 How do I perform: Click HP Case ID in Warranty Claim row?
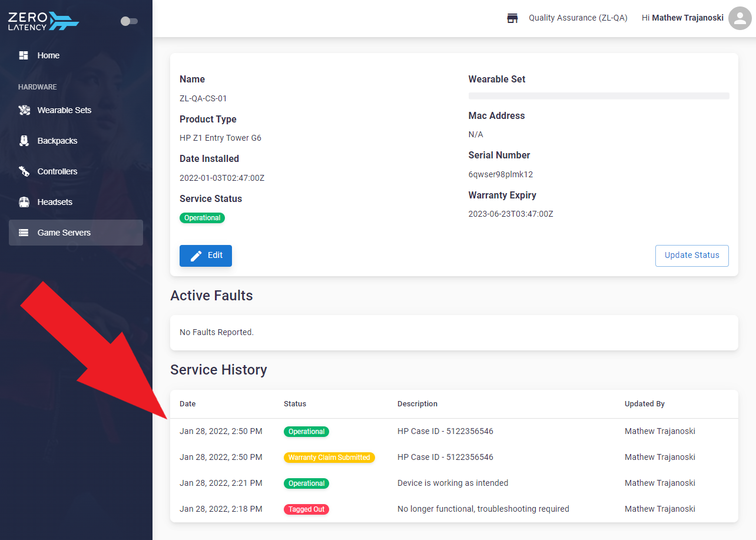coord(445,457)
